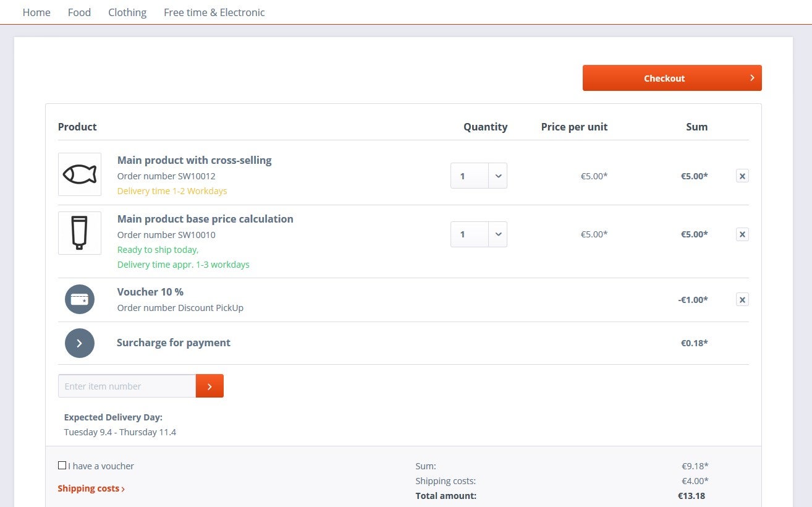Click Order number Discount PickUp text
Screen dimensions: 812x507
(180, 308)
